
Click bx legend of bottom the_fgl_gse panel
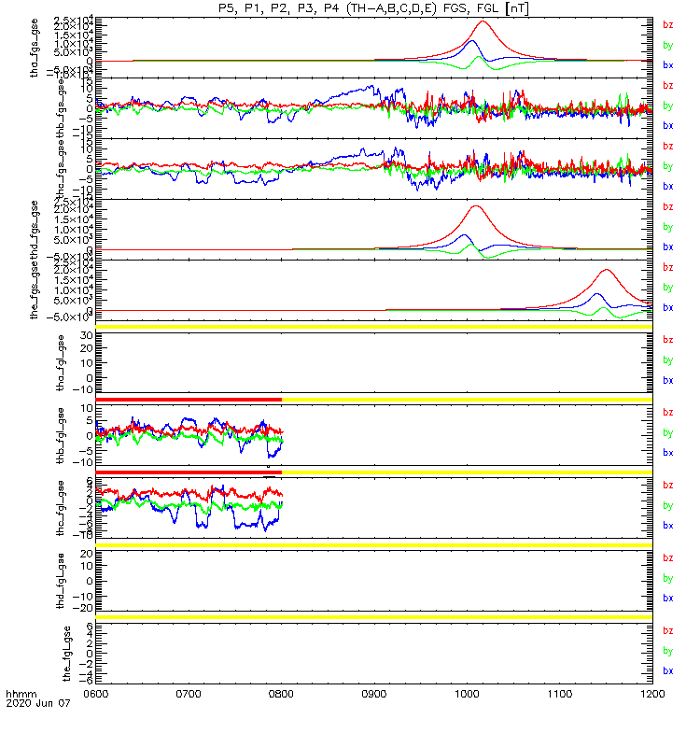click(x=668, y=670)
